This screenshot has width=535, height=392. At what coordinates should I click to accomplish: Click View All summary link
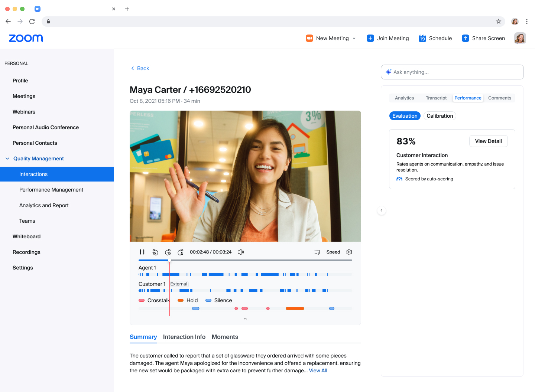pyautogui.click(x=318, y=370)
